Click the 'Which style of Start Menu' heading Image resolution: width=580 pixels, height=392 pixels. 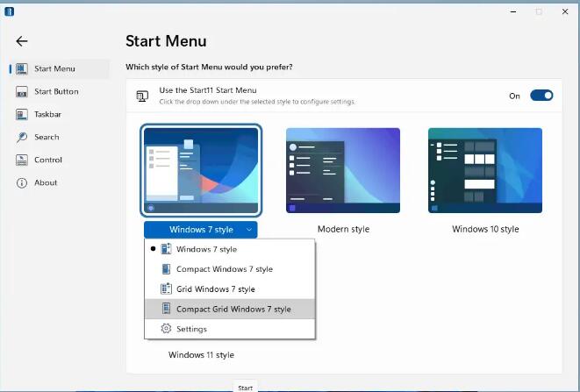[209, 67]
